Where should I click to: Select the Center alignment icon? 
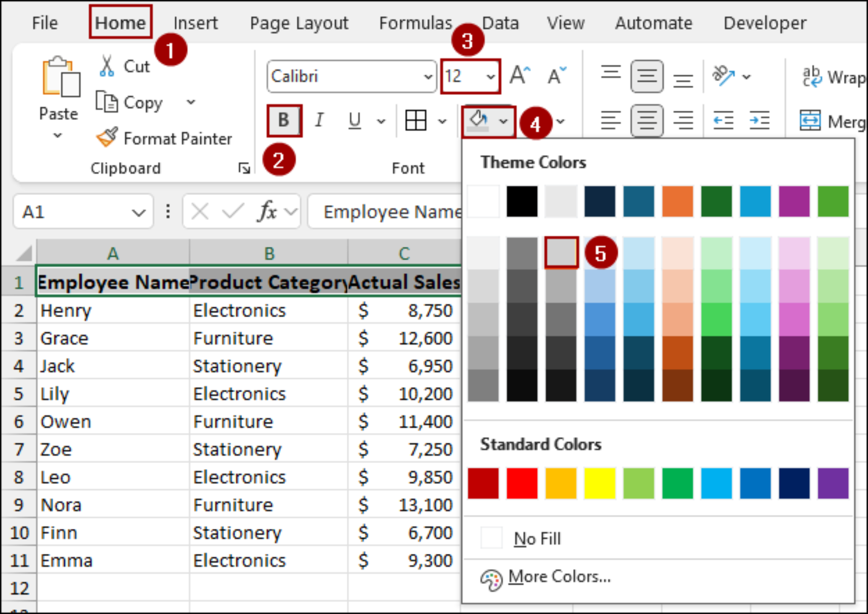click(646, 120)
